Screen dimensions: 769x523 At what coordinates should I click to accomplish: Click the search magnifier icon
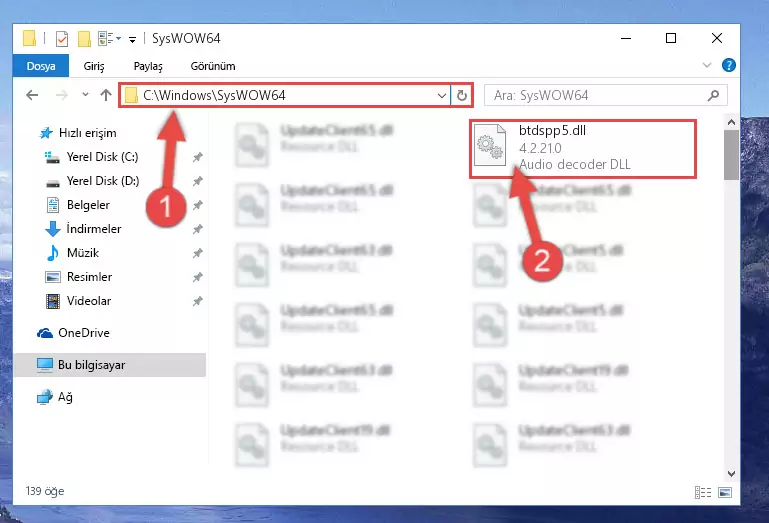pos(714,95)
